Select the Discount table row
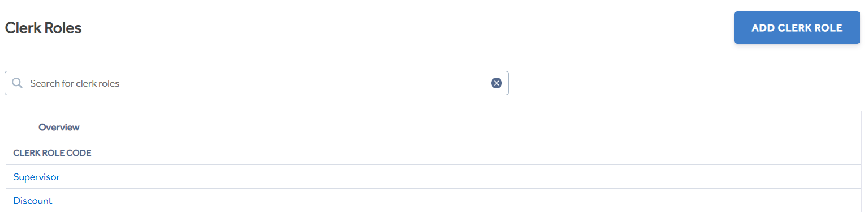Image resolution: width=868 pixels, height=212 pixels. (433, 201)
